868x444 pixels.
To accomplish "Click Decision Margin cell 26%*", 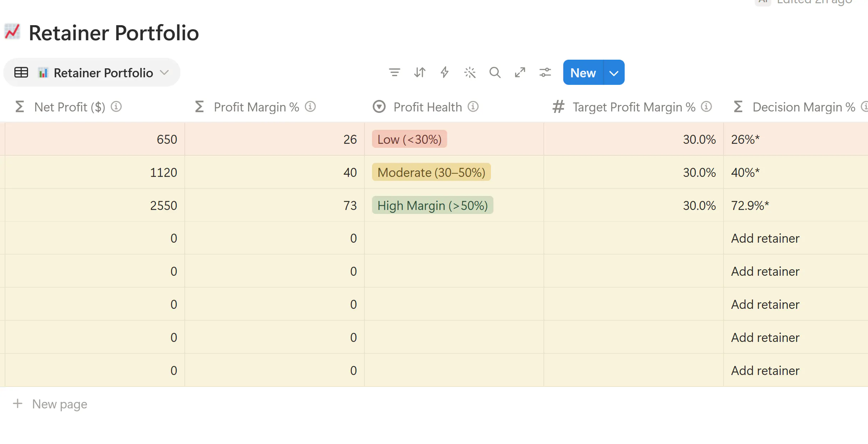I will (796, 139).
